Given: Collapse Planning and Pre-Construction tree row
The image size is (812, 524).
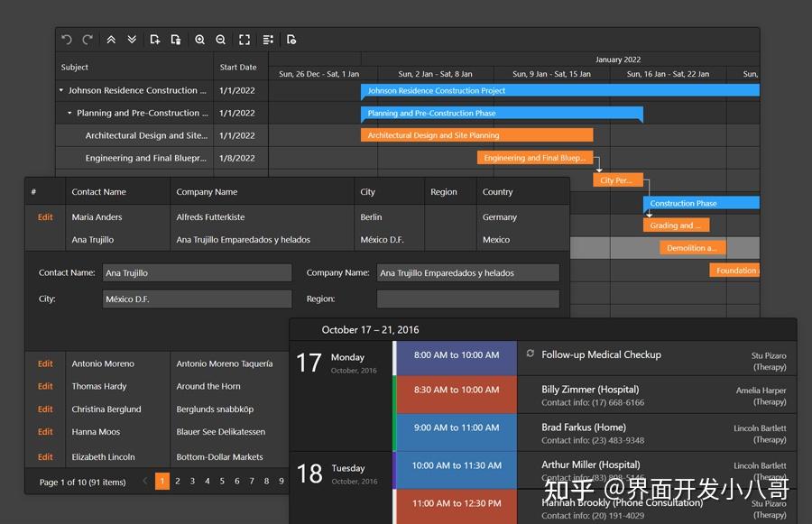Looking at the screenshot, I should point(69,113).
